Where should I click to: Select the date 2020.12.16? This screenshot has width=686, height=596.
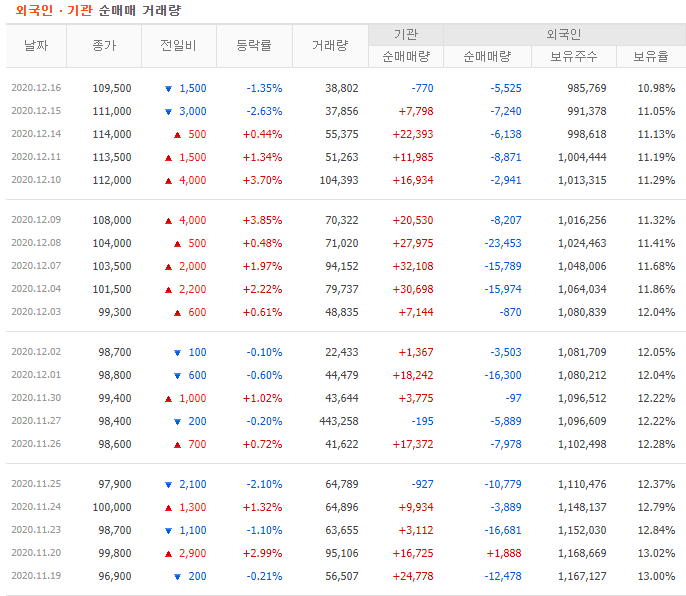coord(36,88)
